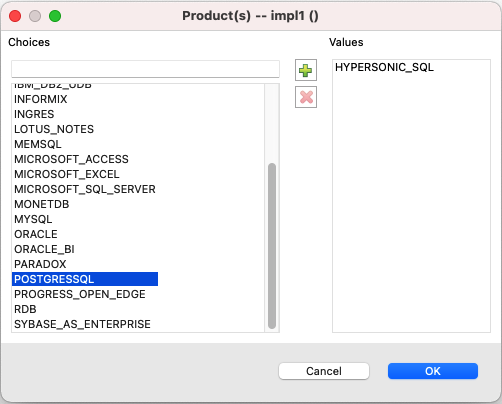Select MEMSQL in the Choices list
The image size is (502, 404).
pos(38,144)
